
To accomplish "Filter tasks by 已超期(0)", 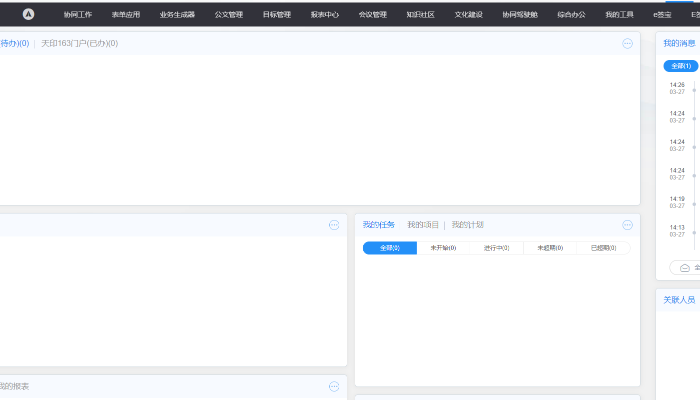I will (604, 248).
